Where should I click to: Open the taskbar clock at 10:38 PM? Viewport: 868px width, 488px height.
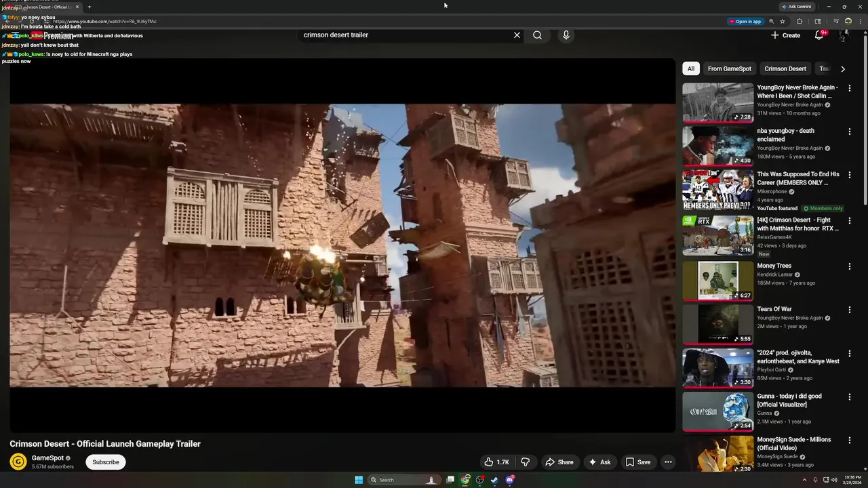click(852, 480)
